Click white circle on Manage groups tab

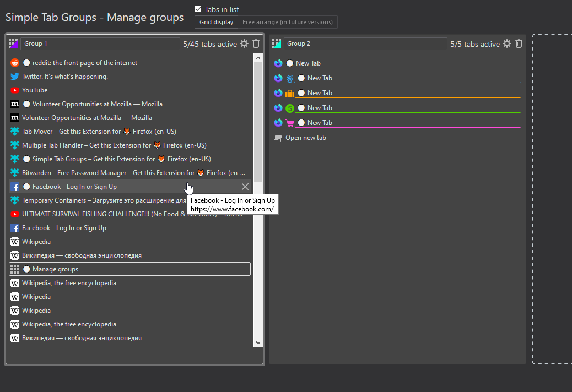(x=26, y=269)
